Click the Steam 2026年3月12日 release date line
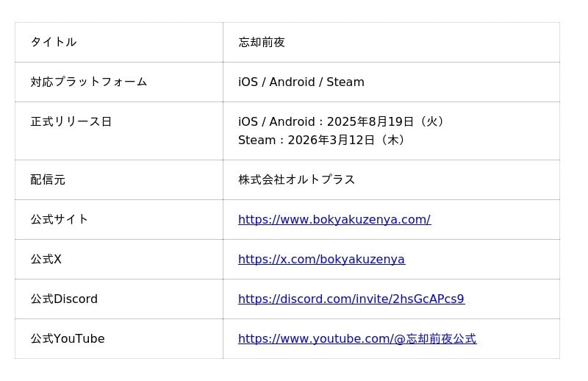This screenshot has height=381, width=588. point(322,140)
